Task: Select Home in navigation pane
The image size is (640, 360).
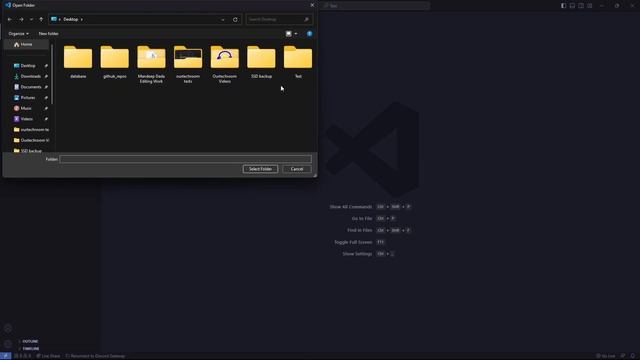Action: 26,44
